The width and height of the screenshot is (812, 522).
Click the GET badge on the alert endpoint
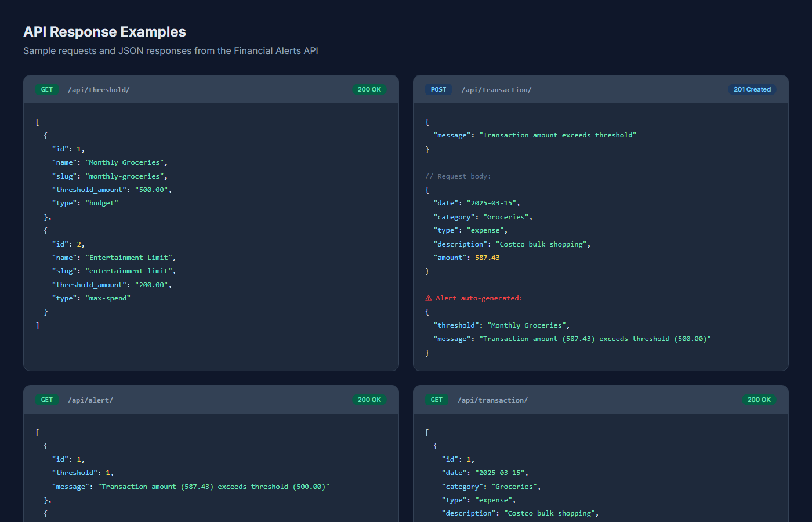click(x=47, y=400)
